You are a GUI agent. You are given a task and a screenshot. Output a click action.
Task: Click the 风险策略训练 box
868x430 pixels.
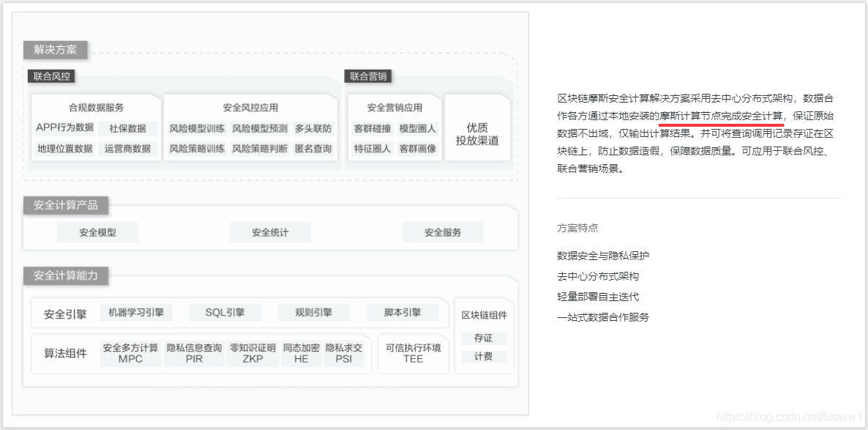coord(197,149)
